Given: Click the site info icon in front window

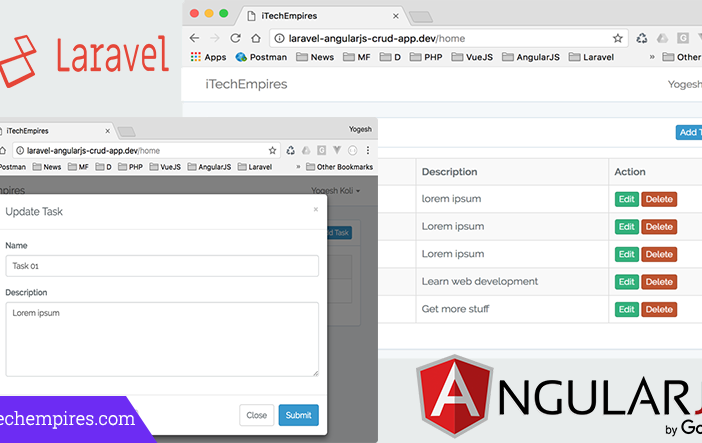Looking at the screenshot, I should [x=20, y=151].
